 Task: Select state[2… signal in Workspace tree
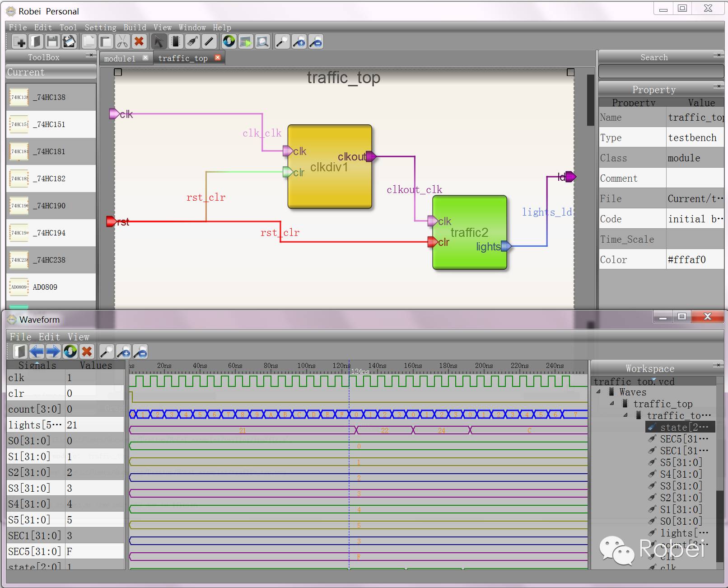coord(681,427)
